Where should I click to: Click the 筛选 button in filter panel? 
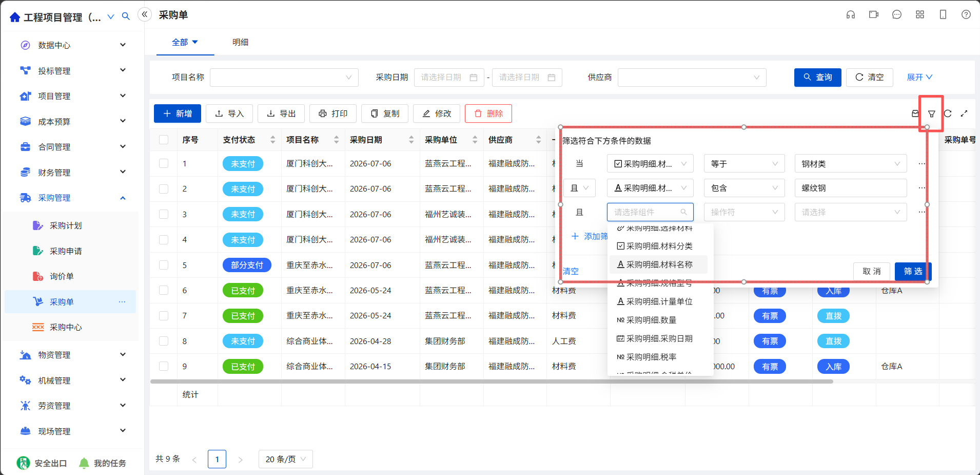pyautogui.click(x=913, y=271)
